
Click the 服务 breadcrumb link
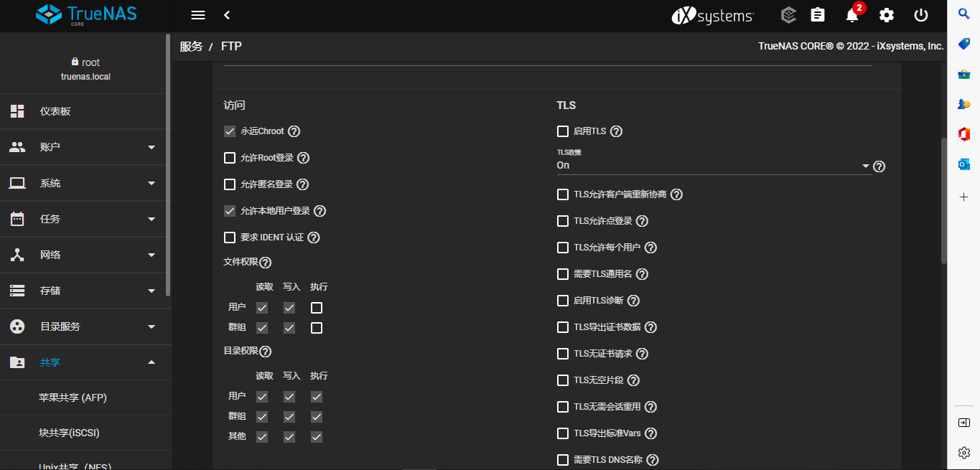point(191,47)
